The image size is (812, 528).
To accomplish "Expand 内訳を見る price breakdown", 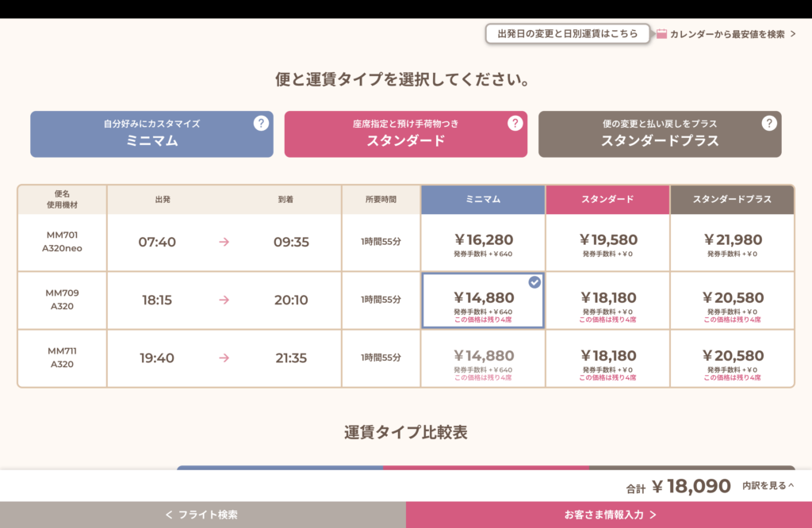I will [768, 485].
